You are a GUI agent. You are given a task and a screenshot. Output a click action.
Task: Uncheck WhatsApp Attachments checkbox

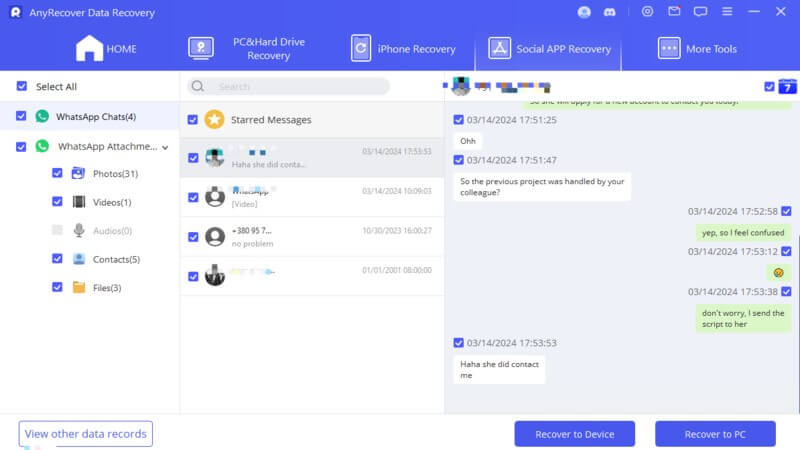pos(21,146)
